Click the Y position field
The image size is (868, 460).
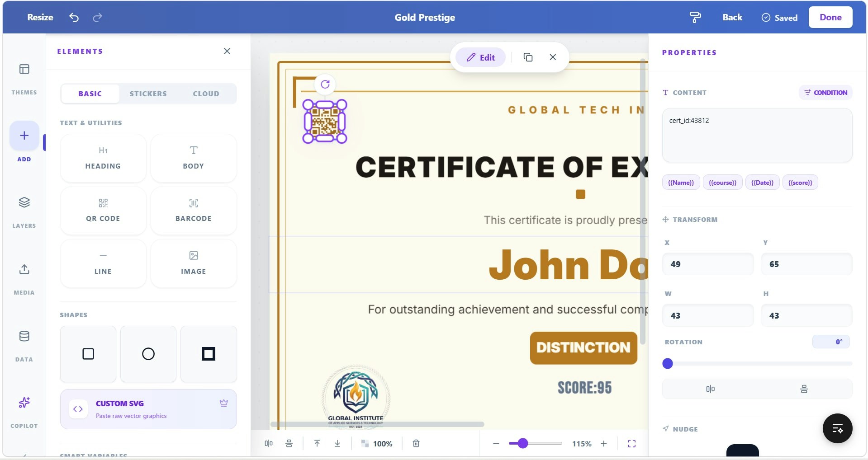806,264
